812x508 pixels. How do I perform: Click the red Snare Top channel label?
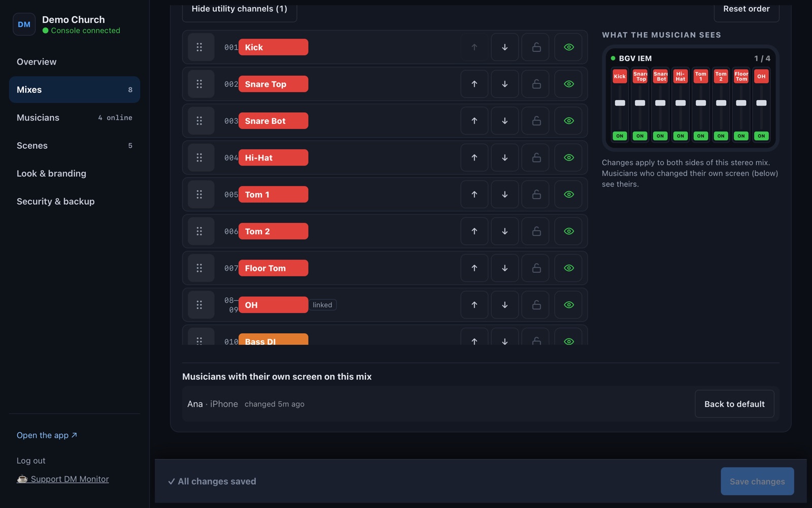[273, 84]
